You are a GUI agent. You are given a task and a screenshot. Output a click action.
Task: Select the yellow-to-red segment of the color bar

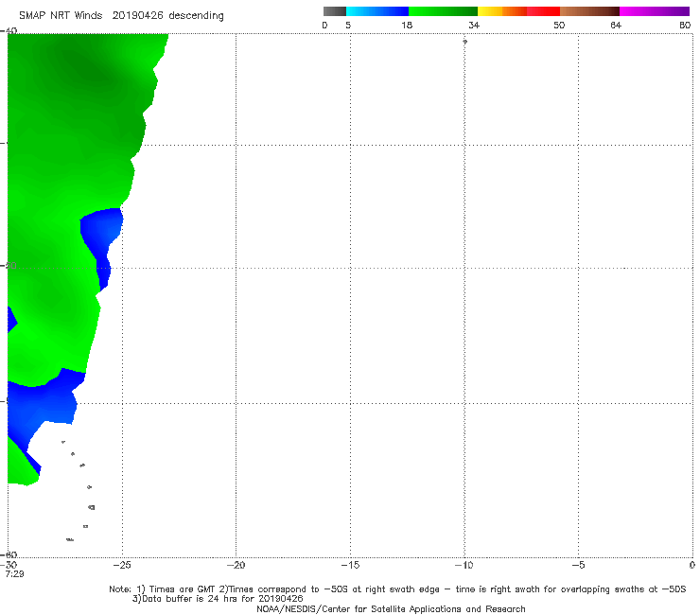(518, 11)
